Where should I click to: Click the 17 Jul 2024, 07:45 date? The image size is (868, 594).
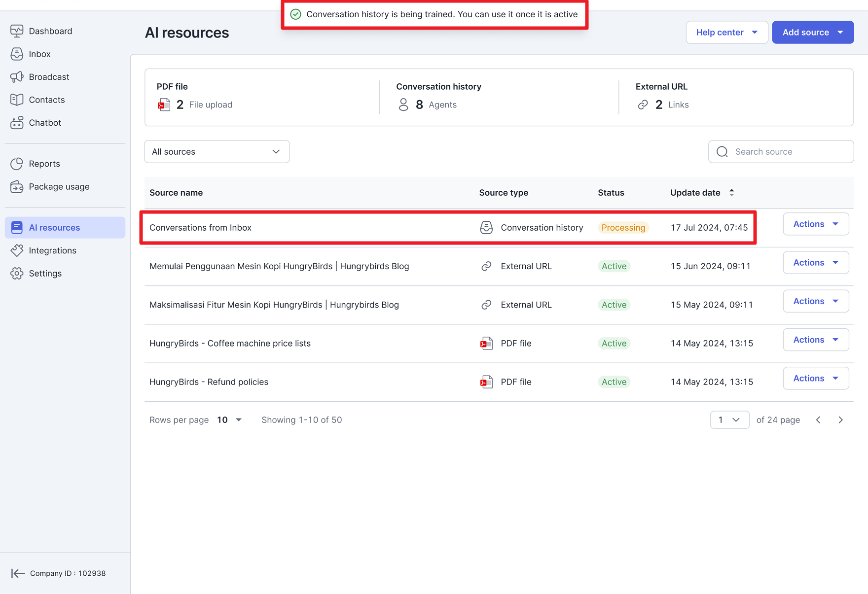click(x=709, y=228)
